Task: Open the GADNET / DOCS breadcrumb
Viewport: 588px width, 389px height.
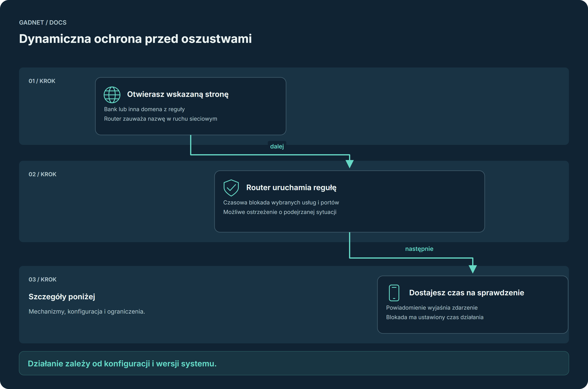Action: (43, 23)
